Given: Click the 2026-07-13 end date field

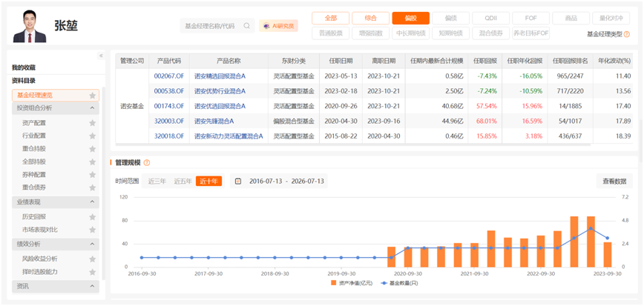Looking at the screenshot, I should pos(308,181).
